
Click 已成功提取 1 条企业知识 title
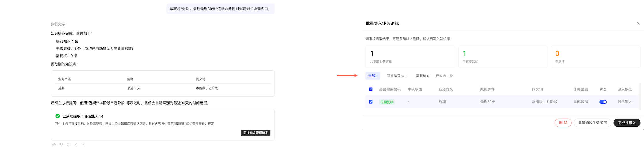(x=83, y=116)
